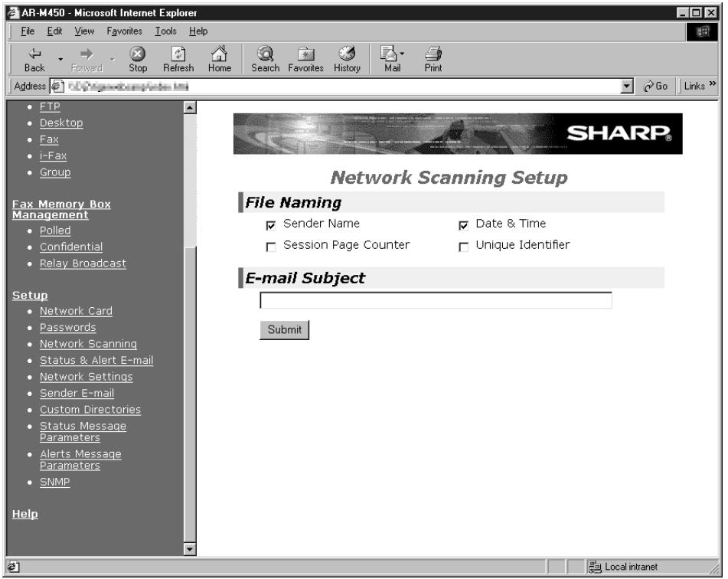Open the FTP sidebar link
The image size is (728, 579).
tap(50, 106)
